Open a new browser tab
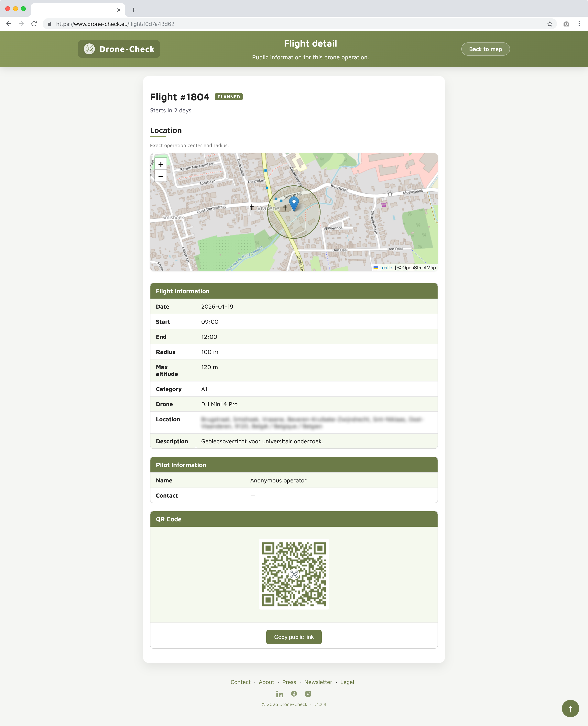Viewport: 588px width, 726px height. [134, 10]
